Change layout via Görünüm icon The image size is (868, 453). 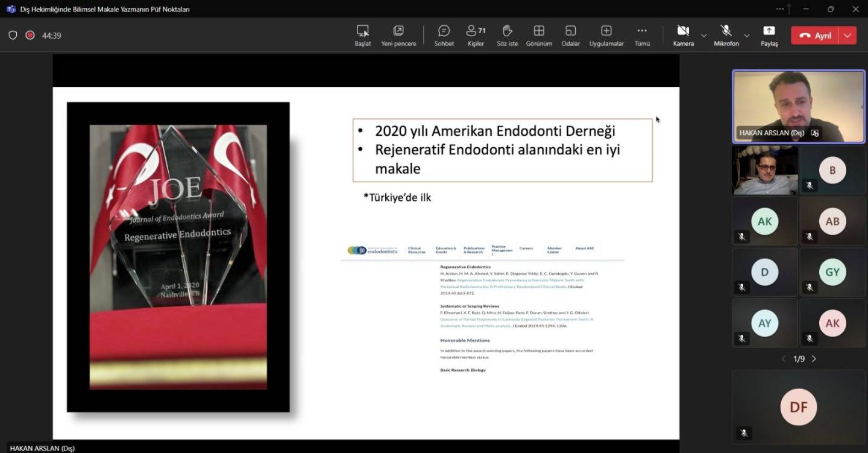pyautogui.click(x=539, y=36)
